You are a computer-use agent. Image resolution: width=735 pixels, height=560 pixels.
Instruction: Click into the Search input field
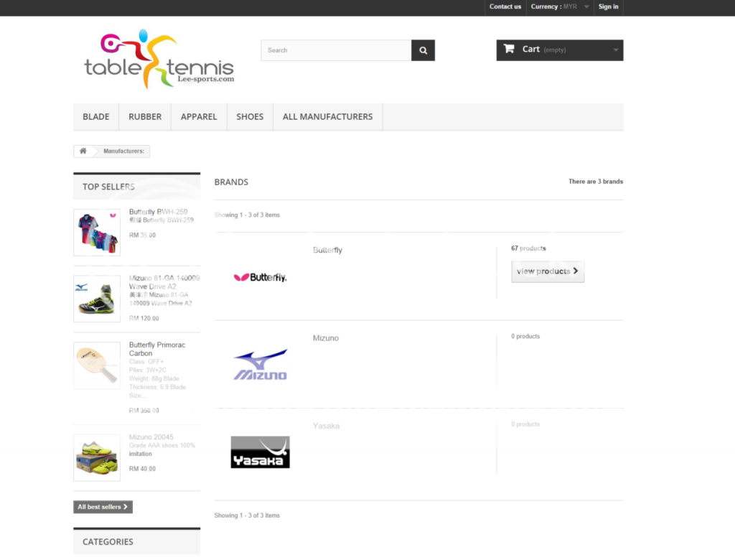336,50
